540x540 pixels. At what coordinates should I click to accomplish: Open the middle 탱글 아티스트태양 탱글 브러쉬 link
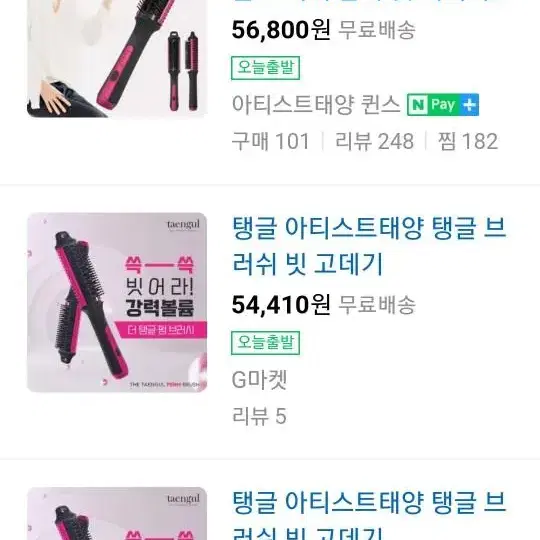tap(369, 246)
